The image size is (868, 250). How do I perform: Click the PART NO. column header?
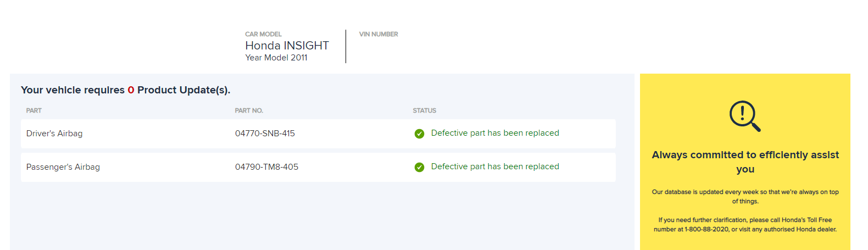tap(249, 110)
